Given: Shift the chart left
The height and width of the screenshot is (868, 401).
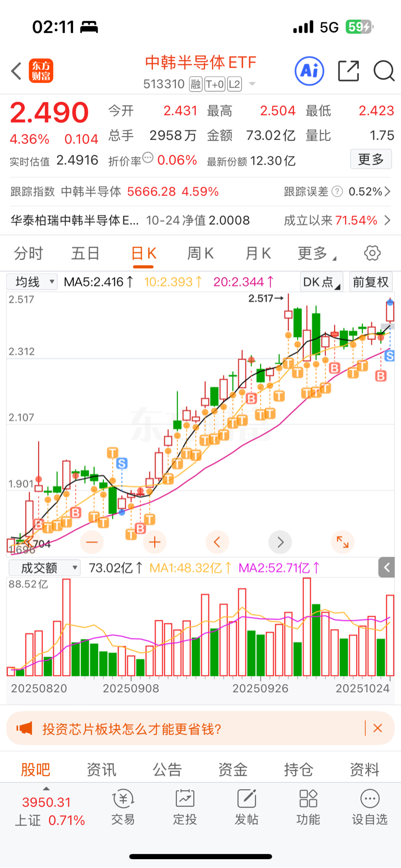Looking at the screenshot, I should [217, 542].
